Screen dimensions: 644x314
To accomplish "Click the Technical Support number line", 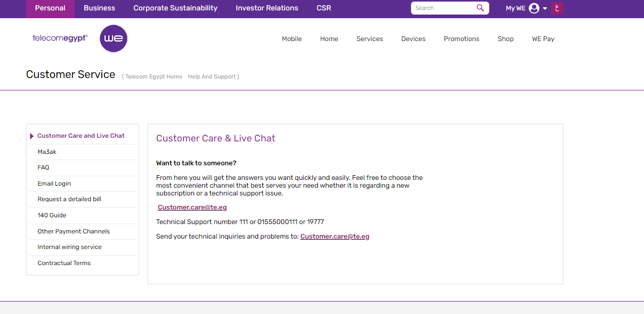I will pyautogui.click(x=240, y=222).
